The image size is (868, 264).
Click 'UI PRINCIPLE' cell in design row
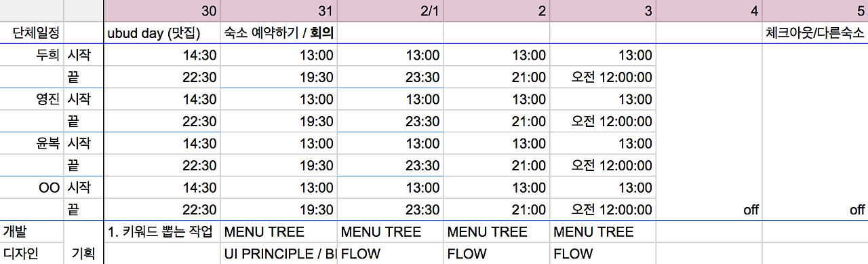point(279,254)
